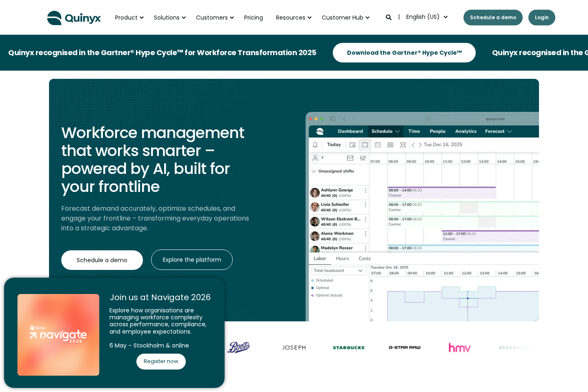Click the Boots customer logo

tap(239, 347)
